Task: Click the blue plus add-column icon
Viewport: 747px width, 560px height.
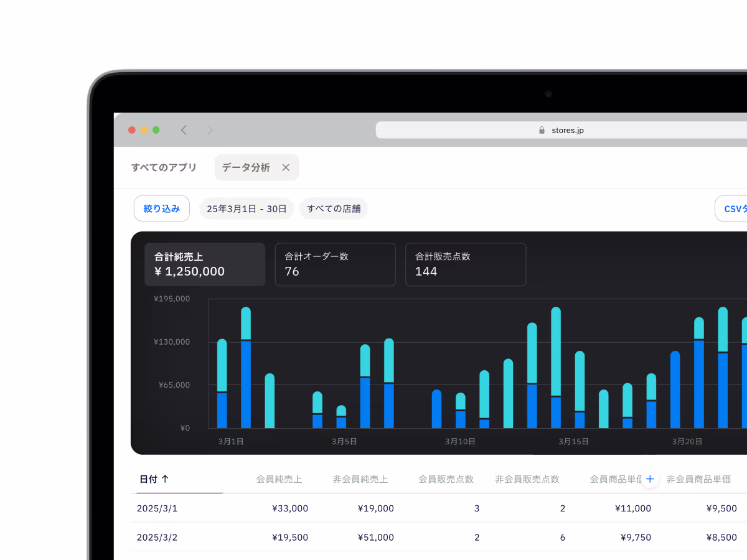Action: click(x=650, y=479)
